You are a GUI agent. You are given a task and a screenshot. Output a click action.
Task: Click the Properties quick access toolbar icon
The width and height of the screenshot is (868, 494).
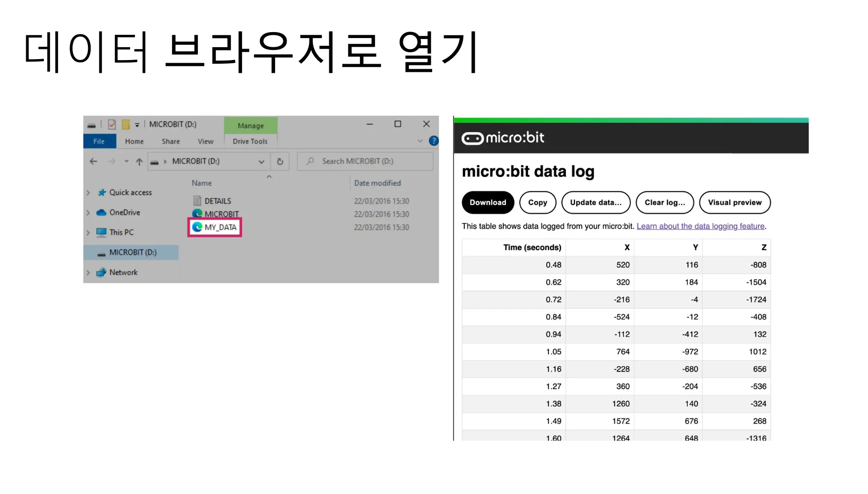112,124
